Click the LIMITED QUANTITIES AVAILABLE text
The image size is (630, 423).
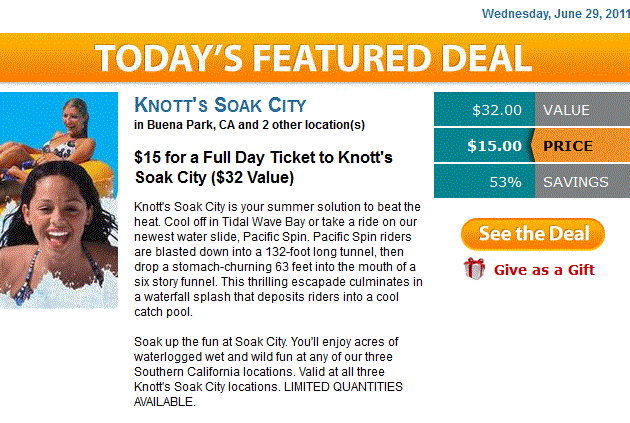[x=268, y=394]
